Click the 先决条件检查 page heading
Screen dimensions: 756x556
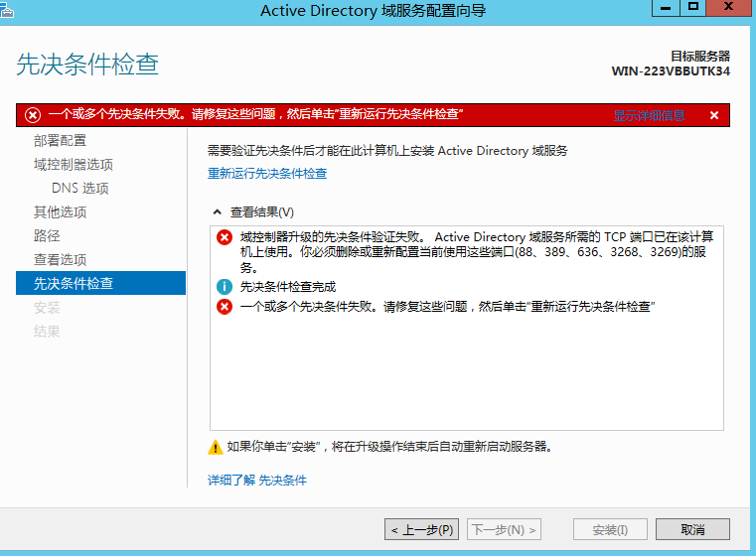click(87, 65)
